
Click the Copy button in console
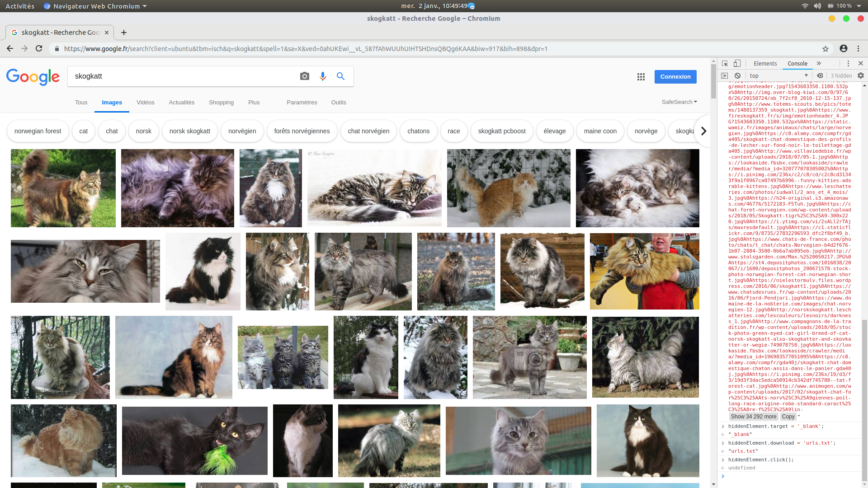click(788, 417)
